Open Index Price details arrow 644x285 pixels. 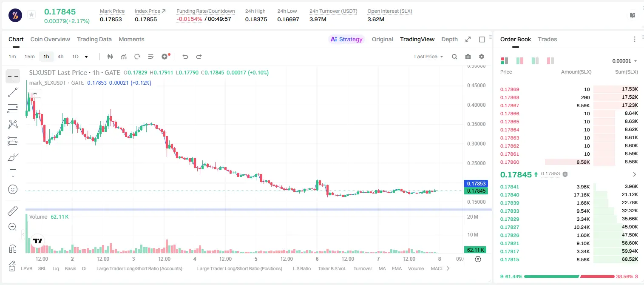coord(164,11)
